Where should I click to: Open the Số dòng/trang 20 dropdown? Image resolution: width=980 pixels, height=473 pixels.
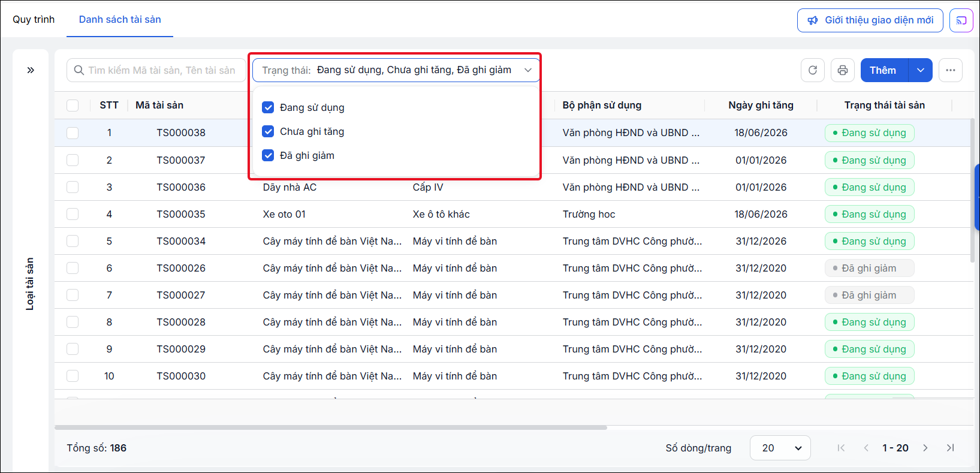780,448
